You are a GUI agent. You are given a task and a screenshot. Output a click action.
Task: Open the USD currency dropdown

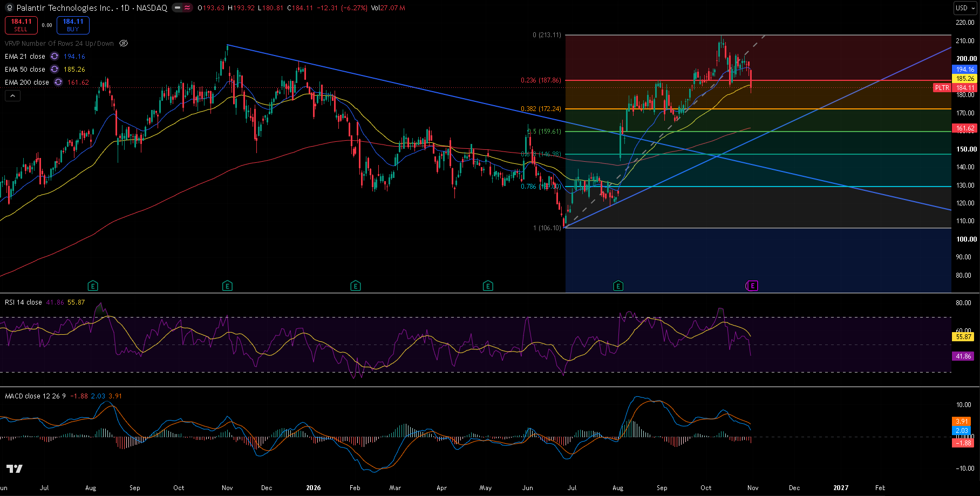tap(965, 8)
